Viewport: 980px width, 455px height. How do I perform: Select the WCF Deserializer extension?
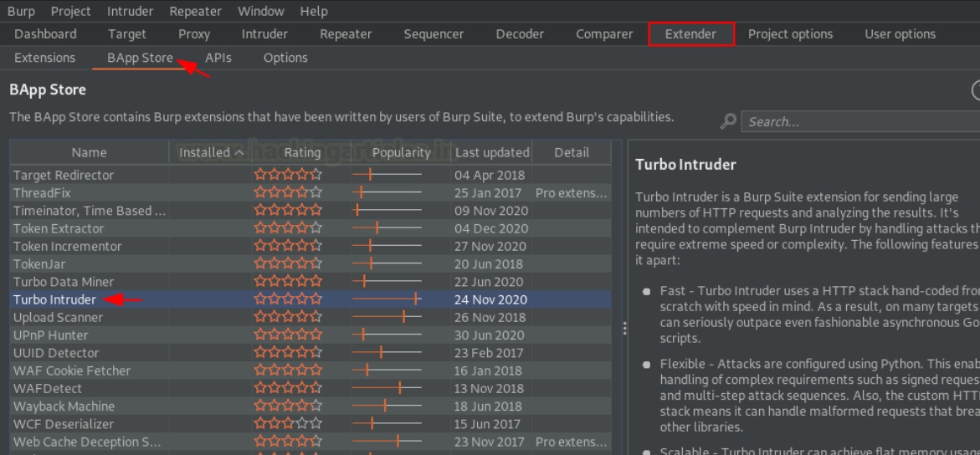click(x=310, y=424)
